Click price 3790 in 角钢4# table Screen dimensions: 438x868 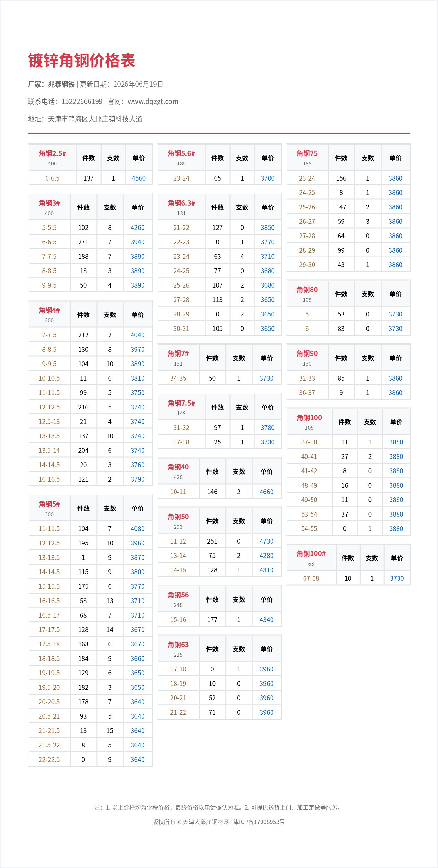pyautogui.click(x=138, y=479)
